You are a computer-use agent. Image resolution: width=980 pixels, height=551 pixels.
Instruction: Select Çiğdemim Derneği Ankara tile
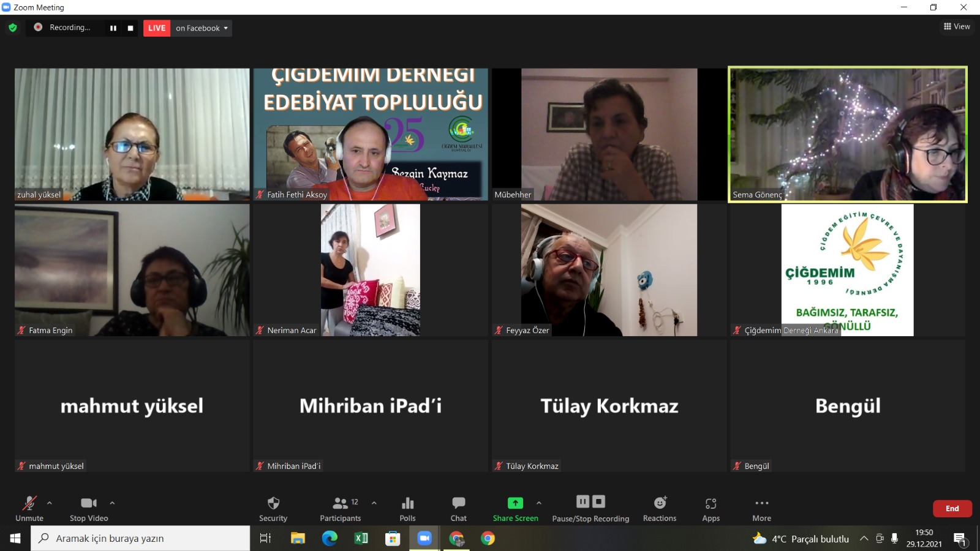848,270
